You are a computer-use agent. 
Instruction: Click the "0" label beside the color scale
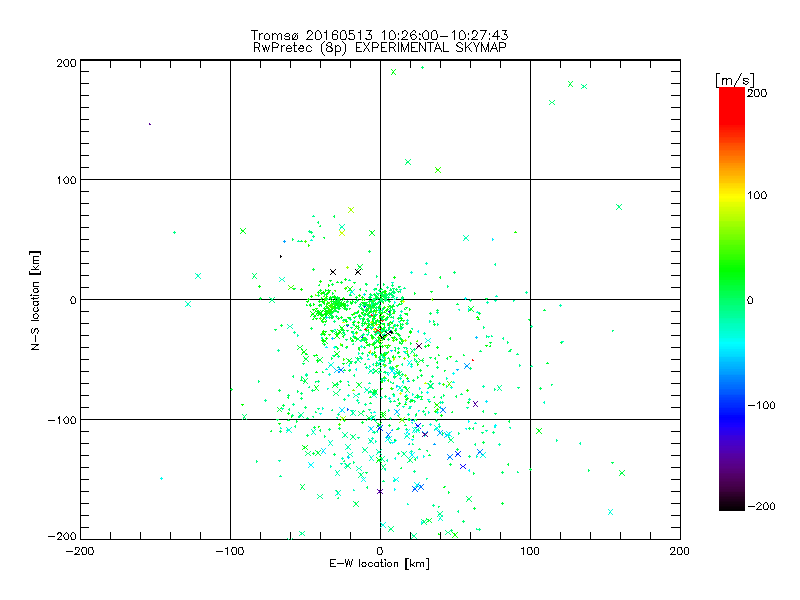click(x=750, y=300)
